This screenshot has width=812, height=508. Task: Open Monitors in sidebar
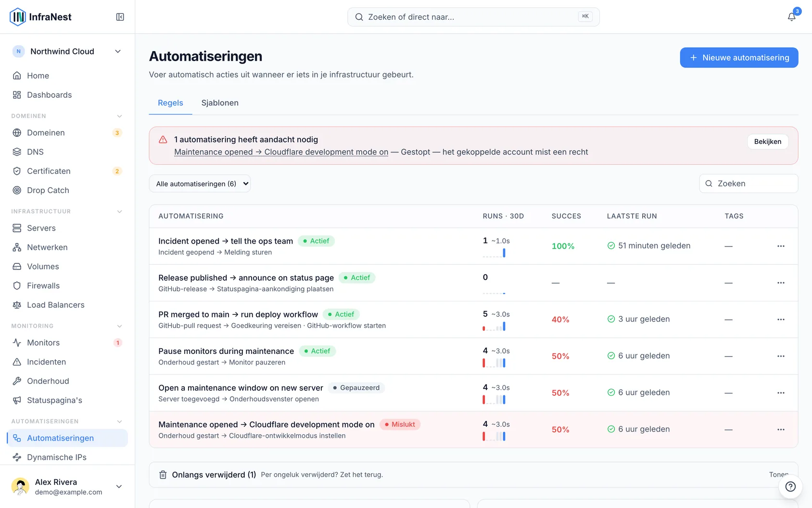pyautogui.click(x=67, y=342)
